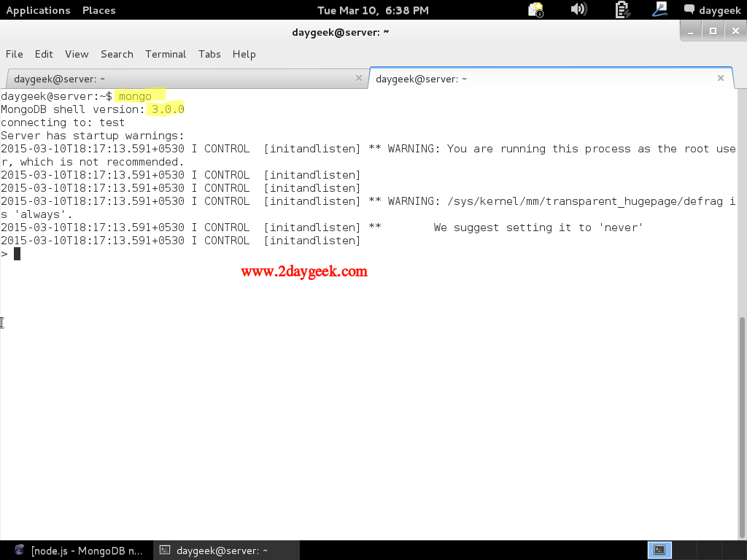This screenshot has height=560, width=747.
Task: Switch to the first daygeek@server tab
Action: (186, 79)
